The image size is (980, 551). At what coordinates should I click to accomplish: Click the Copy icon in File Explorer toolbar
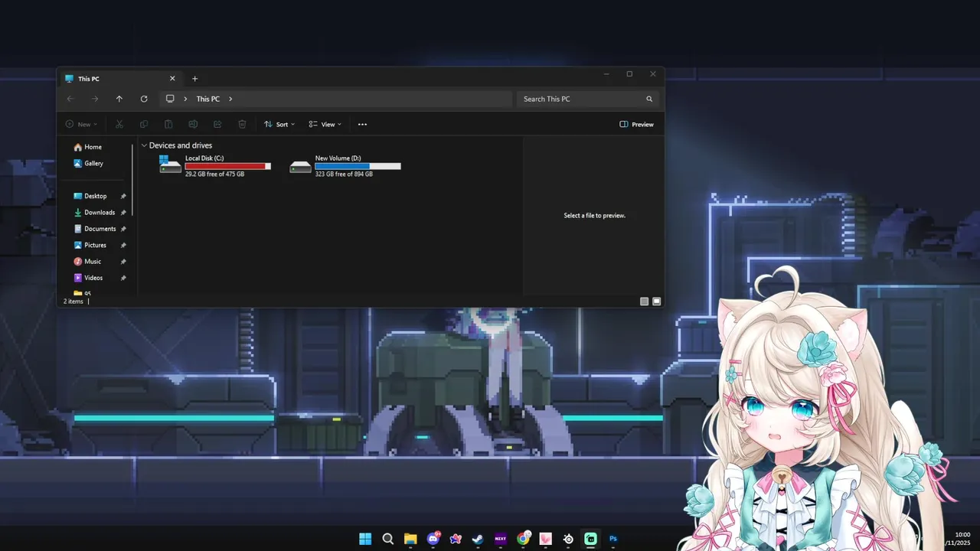point(144,124)
